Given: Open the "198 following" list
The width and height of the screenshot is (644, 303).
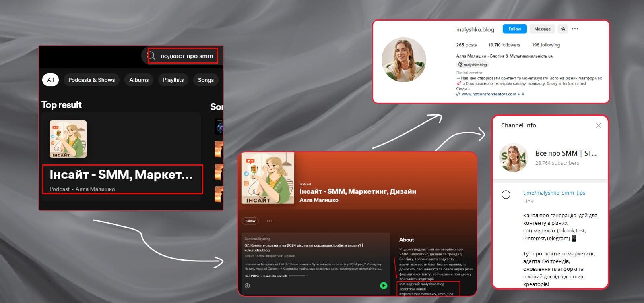Looking at the screenshot, I should (x=546, y=45).
